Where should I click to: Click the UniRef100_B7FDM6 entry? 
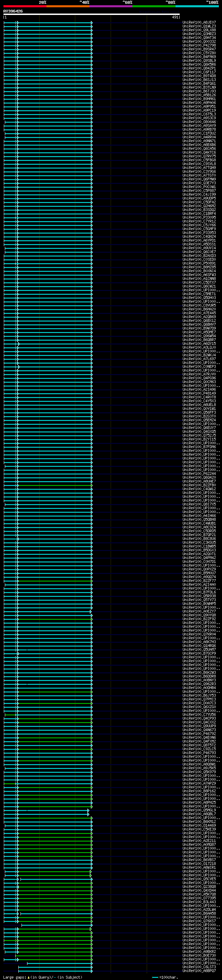tap(199, 447)
